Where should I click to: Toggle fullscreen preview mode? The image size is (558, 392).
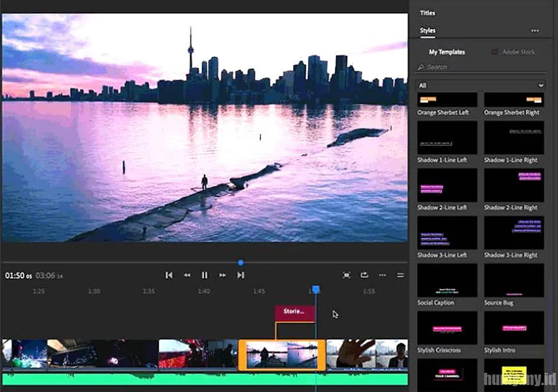346,275
